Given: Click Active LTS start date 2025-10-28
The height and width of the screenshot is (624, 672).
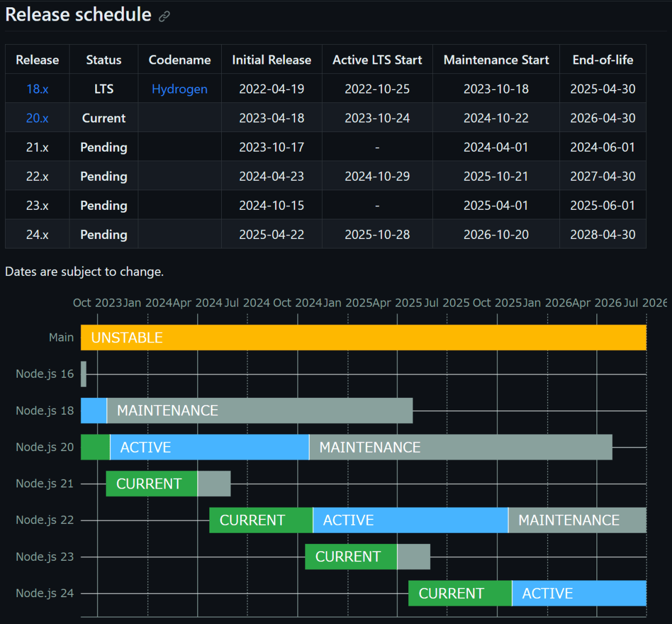Looking at the screenshot, I should [377, 234].
